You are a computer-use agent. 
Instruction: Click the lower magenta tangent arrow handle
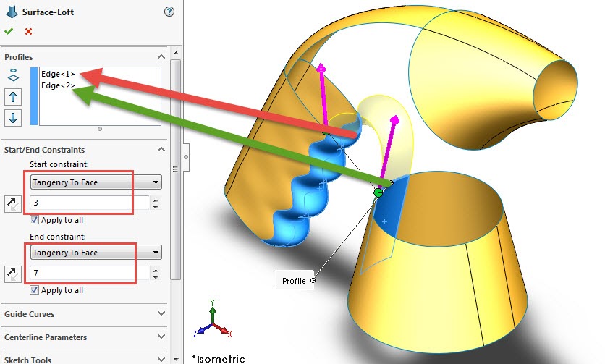[394, 120]
